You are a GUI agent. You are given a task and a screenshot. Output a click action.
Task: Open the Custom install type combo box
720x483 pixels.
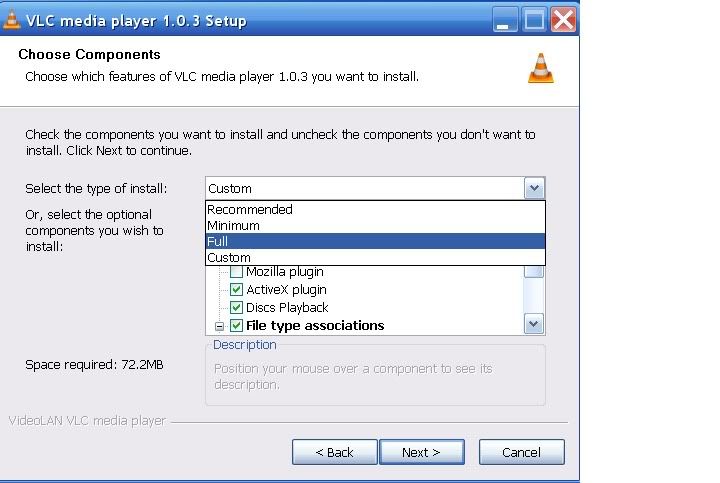[x=375, y=188]
